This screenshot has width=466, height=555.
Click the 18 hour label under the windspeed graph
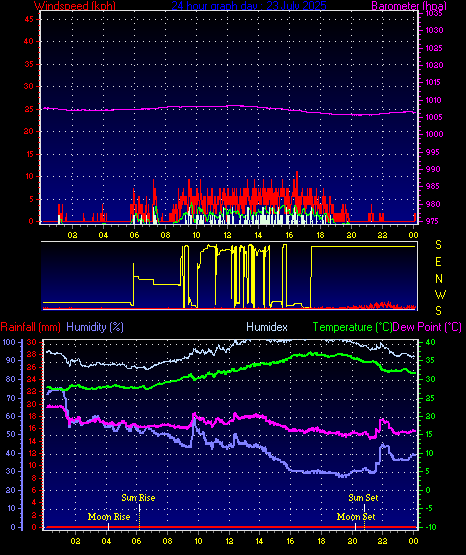(x=320, y=235)
